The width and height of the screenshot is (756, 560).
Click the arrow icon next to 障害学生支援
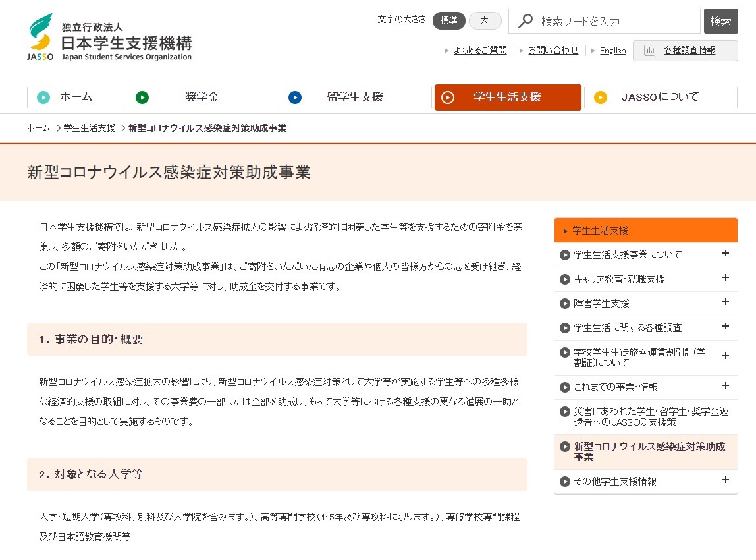pyautogui.click(x=565, y=303)
